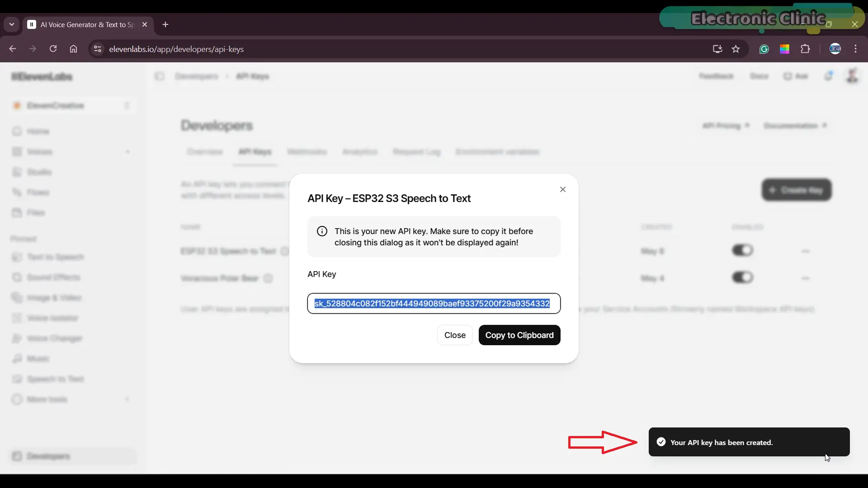The height and width of the screenshot is (488, 868).
Task: Open the API Pricing link
Action: pos(726,126)
